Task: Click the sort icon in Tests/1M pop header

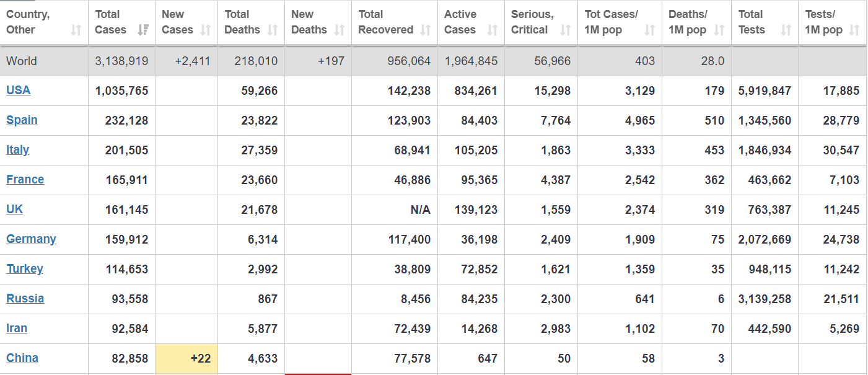Action: pos(855,30)
